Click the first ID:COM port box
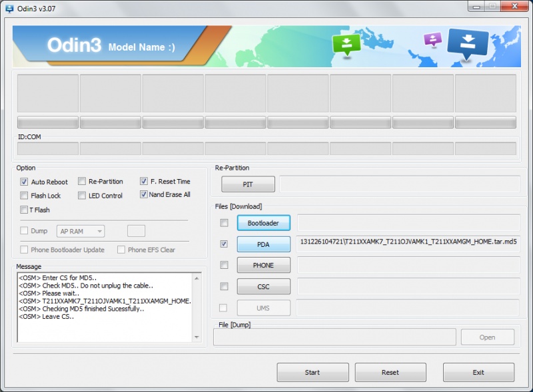This screenshot has height=392, width=533. point(48,149)
